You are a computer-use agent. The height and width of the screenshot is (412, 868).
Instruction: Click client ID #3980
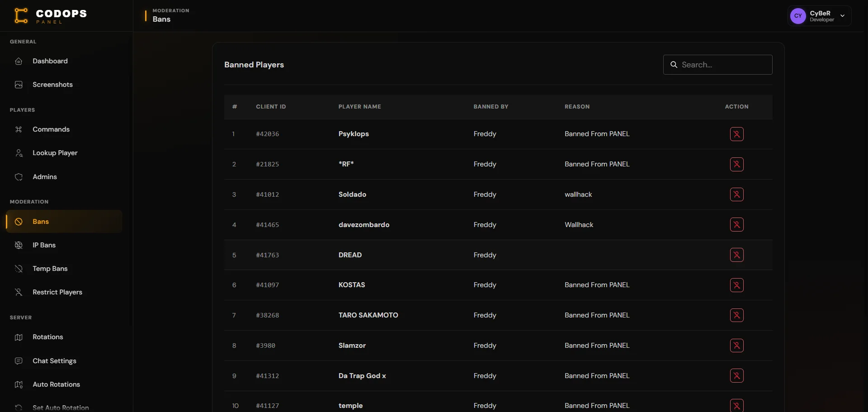coord(265,346)
